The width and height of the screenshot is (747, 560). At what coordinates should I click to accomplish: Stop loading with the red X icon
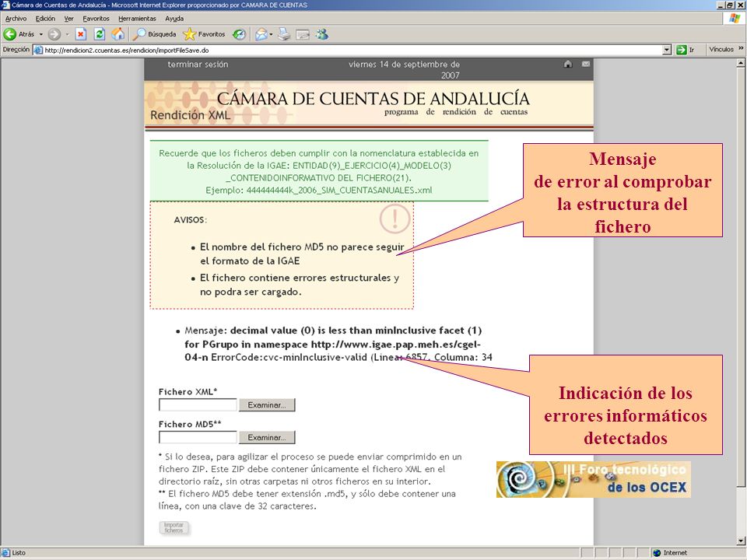tap(80, 33)
